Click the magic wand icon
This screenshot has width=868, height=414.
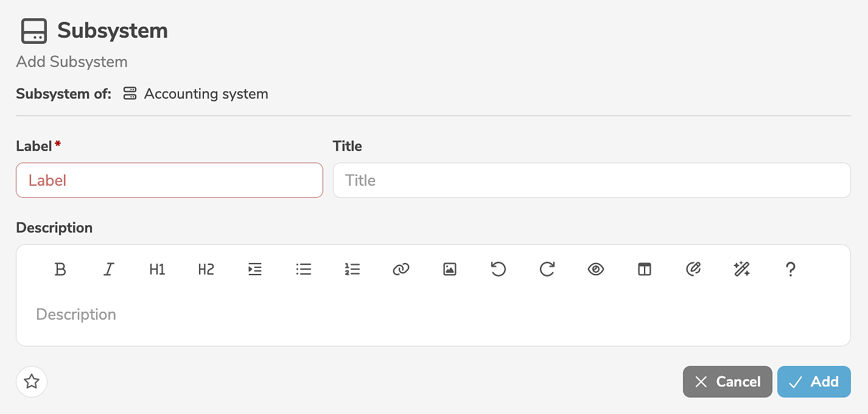point(742,269)
